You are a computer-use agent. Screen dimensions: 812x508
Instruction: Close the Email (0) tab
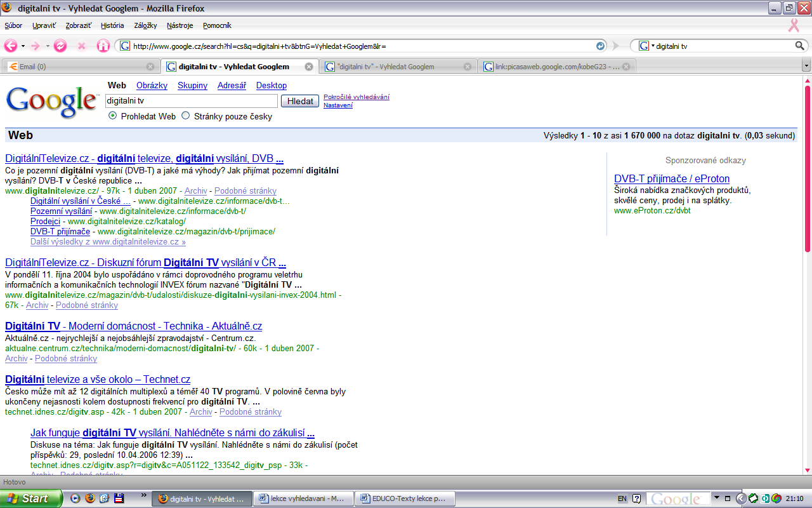coord(150,66)
